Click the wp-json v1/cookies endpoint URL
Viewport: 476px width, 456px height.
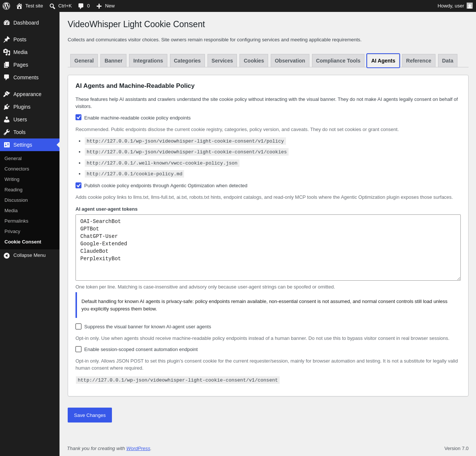coord(187,152)
